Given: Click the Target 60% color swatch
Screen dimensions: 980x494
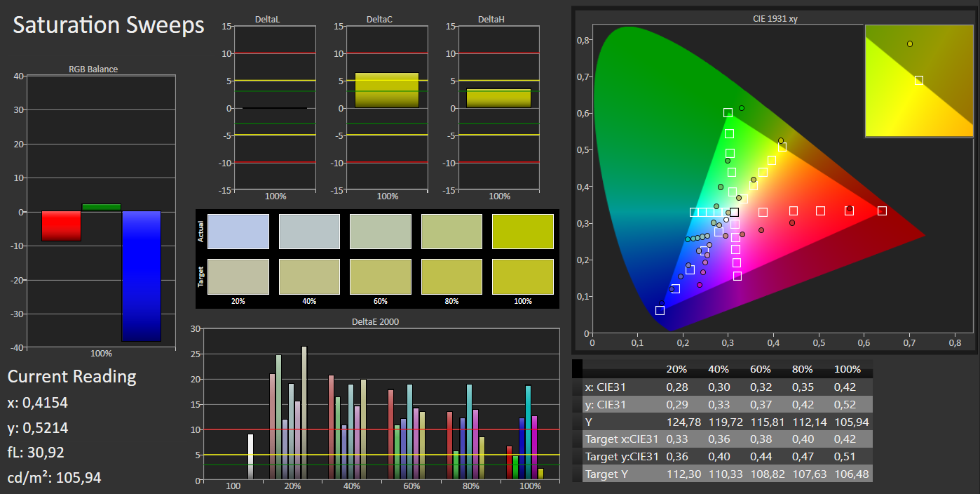Looking at the screenshot, I should [381, 276].
